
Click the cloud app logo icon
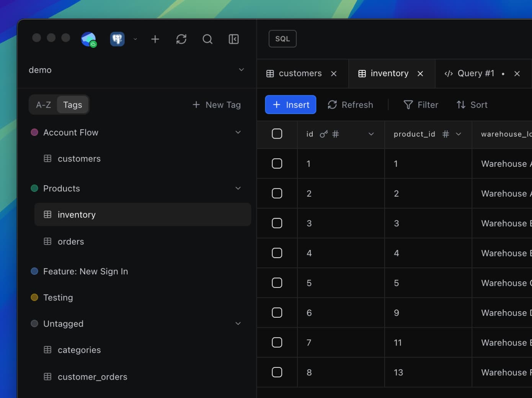tap(88, 39)
